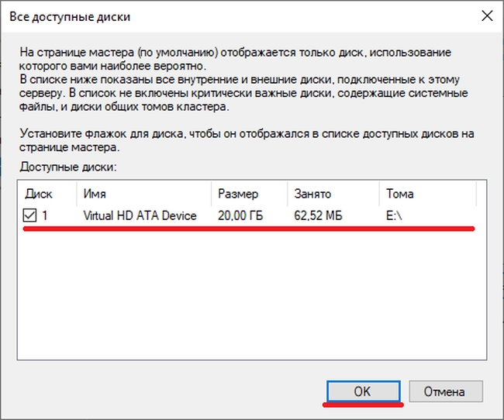This screenshot has height=420, width=504.
Task: Click disk number 1 in the list
Action: pyautogui.click(x=46, y=216)
